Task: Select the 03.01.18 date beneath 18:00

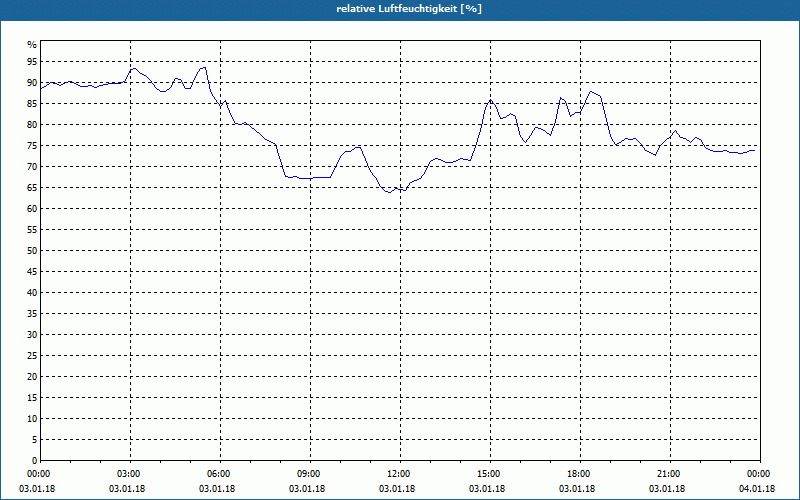Action: click(x=577, y=489)
